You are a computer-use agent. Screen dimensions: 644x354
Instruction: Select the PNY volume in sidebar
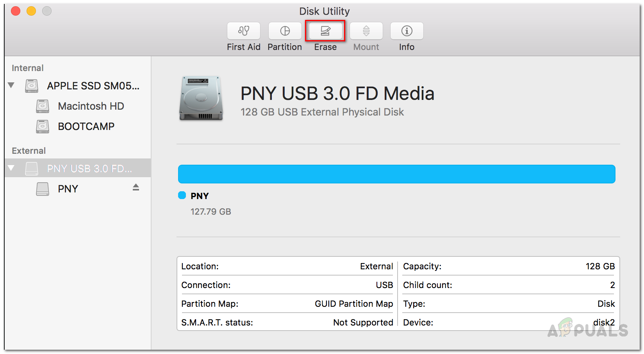tap(68, 189)
